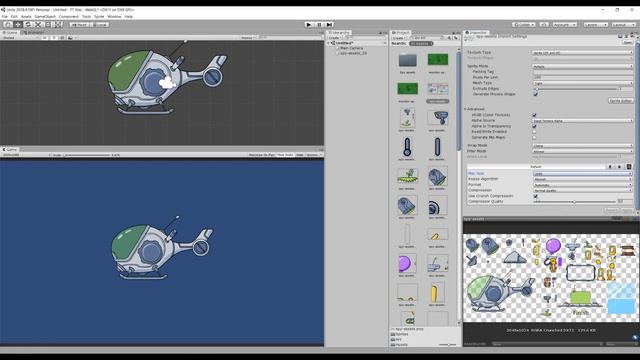Adjust the Compressor Quality slider
The height and width of the screenshot is (360, 640).
point(575,202)
